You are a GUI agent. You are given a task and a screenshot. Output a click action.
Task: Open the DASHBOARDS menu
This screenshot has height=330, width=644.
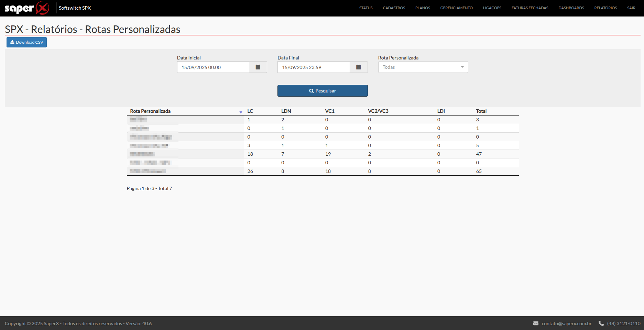[571, 8]
